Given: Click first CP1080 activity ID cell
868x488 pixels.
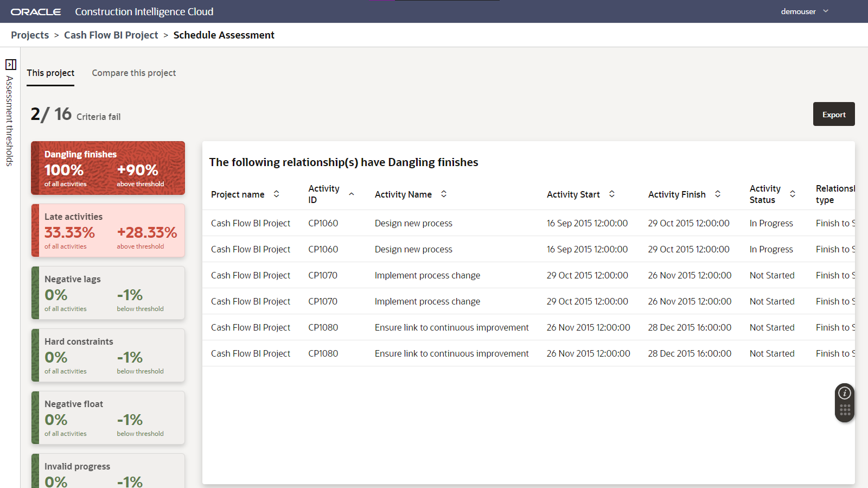Looking at the screenshot, I should (x=323, y=327).
